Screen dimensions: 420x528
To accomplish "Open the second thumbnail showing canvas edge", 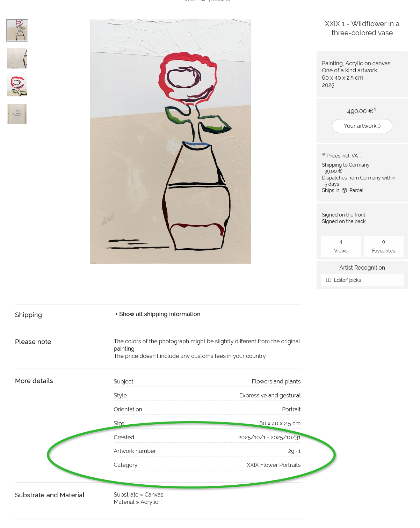I will click(x=17, y=58).
